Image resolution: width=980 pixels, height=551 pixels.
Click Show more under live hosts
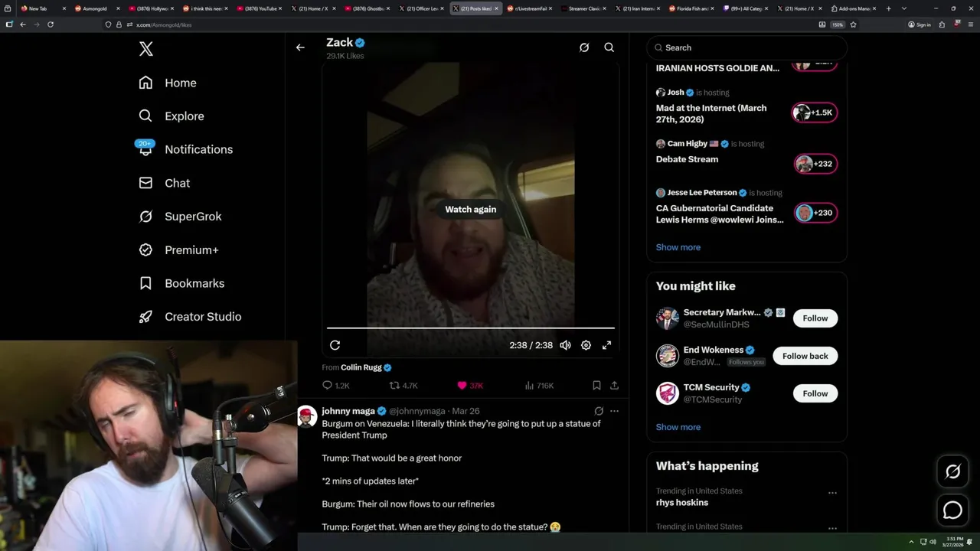click(x=678, y=247)
